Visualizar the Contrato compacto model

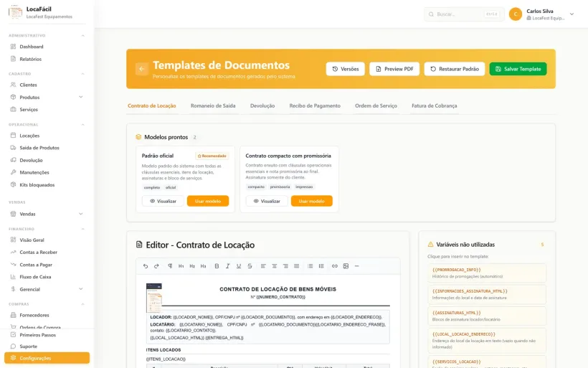click(267, 201)
